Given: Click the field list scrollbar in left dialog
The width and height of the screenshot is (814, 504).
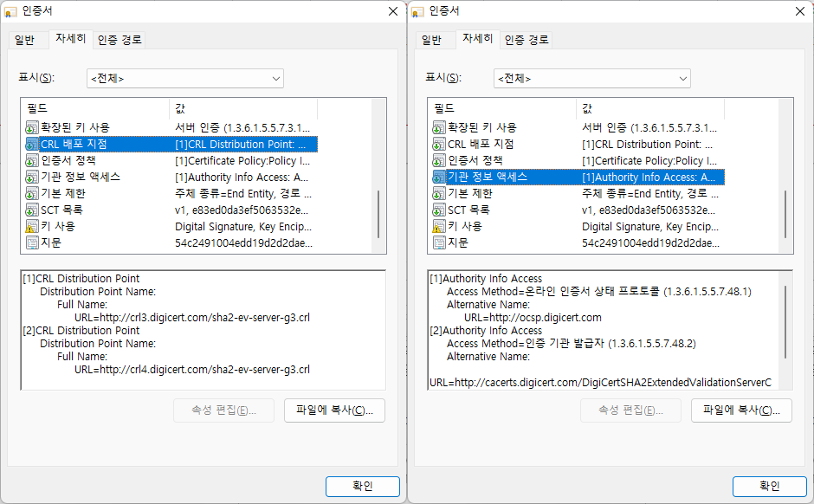Looking at the screenshot, I should (378, 212).
